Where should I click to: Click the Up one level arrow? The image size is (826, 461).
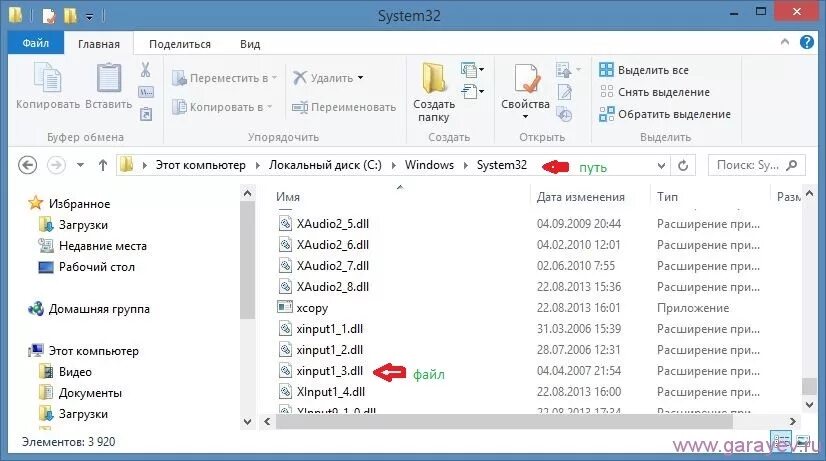point(103,165)
